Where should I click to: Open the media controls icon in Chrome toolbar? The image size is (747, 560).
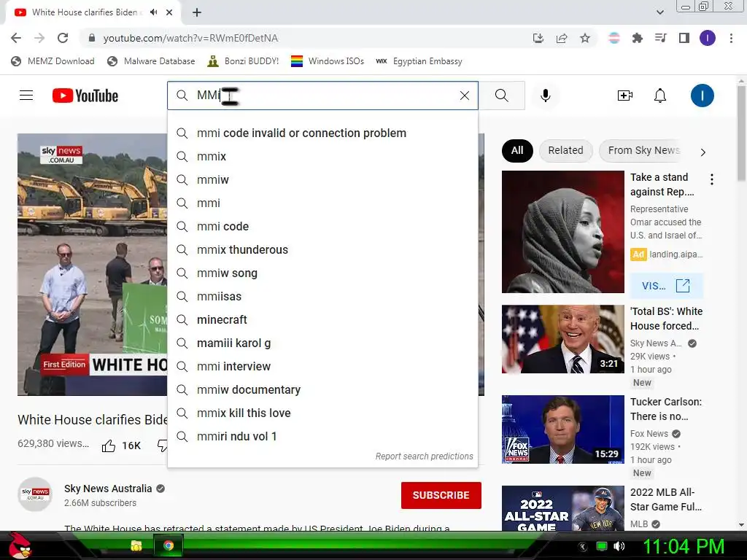[x=660, y=38]
